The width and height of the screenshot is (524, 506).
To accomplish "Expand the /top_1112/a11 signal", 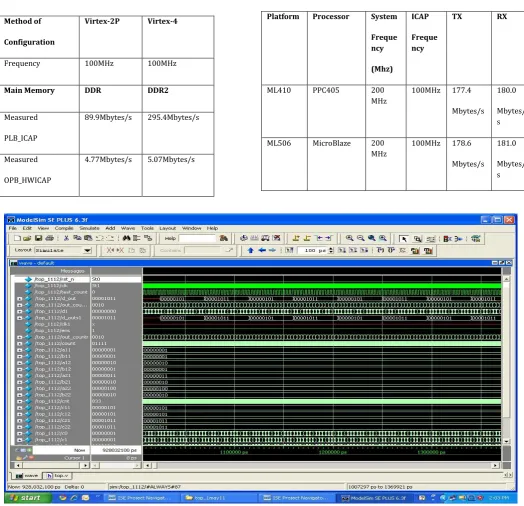I will click(19, 350).
